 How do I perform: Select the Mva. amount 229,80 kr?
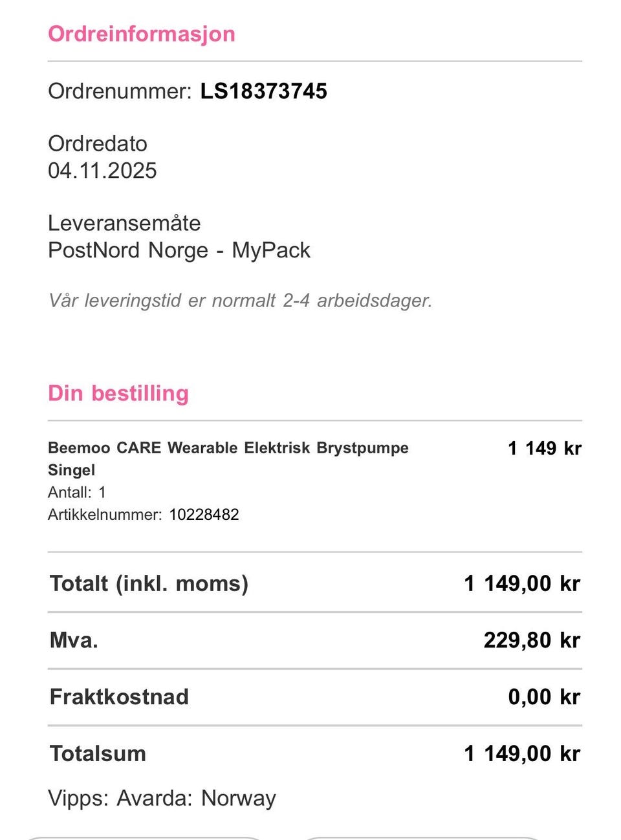click(x=532, y=640)
